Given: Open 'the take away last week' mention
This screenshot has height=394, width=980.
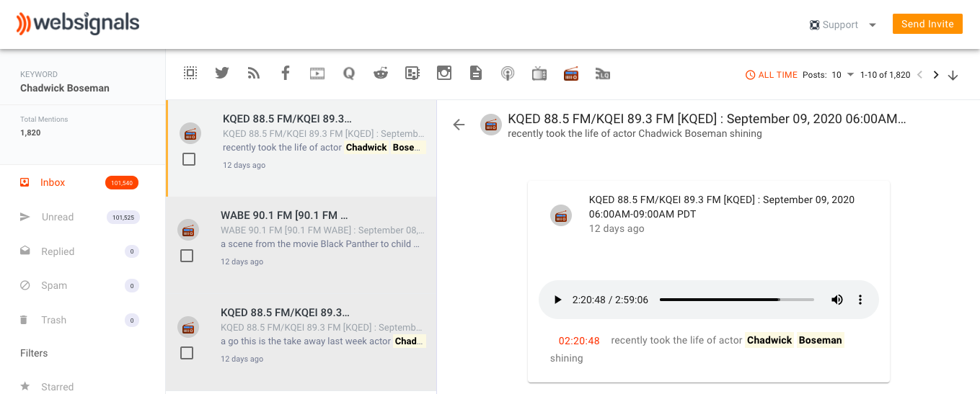Looking at the screenshot, I should coord(301,342).
